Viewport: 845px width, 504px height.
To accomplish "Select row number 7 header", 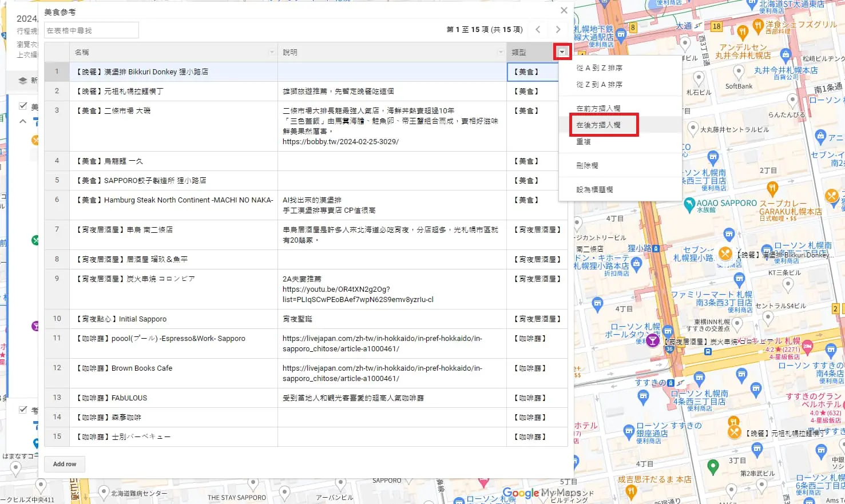I will click(57, 235).
